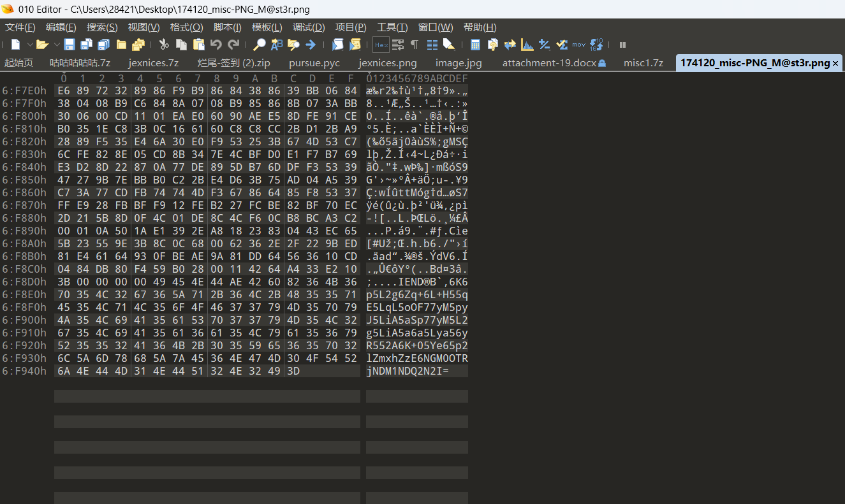The width and height of the screenshot is (845, 504).
Task: Click the Hex Operations plus-minus icon
Action: tap(544, 45)
